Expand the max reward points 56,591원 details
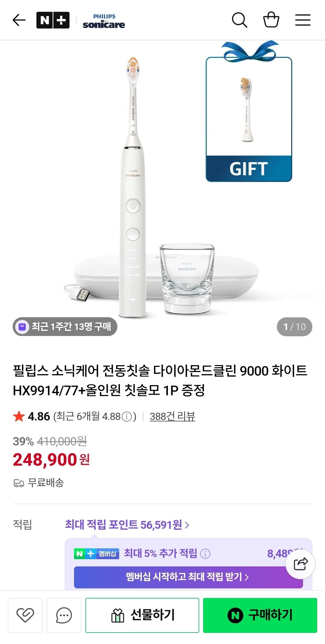 click(127, 525)
